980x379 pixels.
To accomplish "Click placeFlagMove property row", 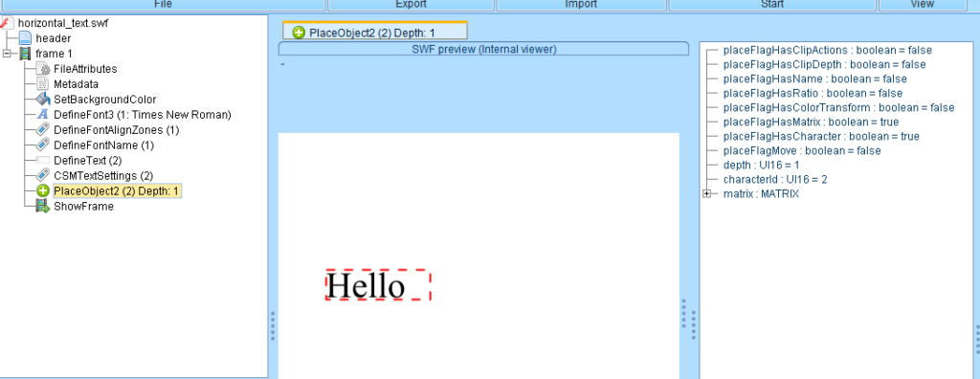I will click(802, 150).
